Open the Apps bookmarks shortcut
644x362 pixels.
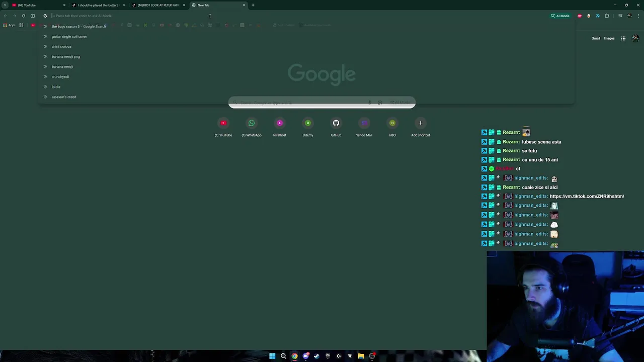(9, 25)
